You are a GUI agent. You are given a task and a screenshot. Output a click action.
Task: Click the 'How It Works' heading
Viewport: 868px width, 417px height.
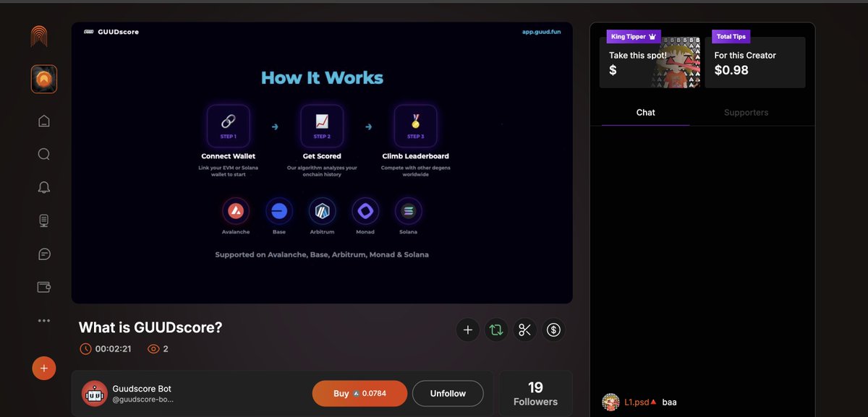point(322,78)
